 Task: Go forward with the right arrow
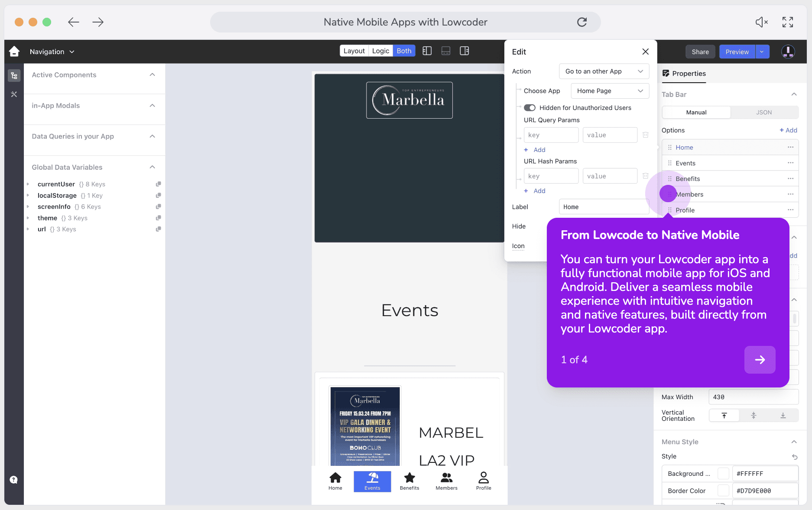tap(98, 22)
